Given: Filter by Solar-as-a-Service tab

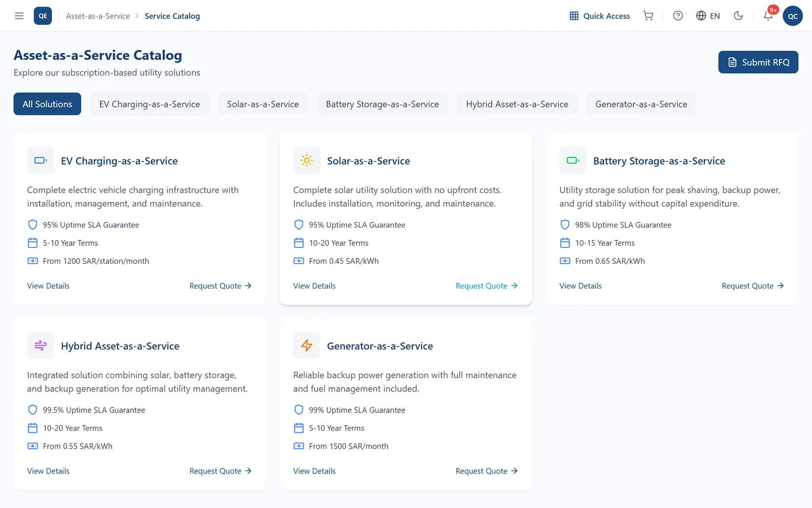Looking at the screenshot, I should (263, 104).
